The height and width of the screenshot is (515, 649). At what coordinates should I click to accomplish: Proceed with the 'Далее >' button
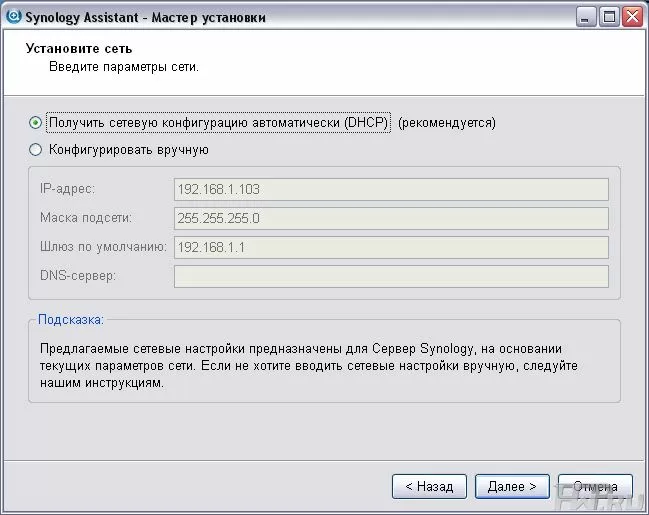[512, 486]
